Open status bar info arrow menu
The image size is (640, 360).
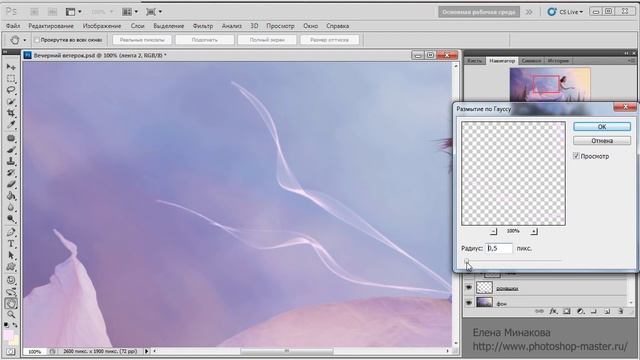coord(147,351)
